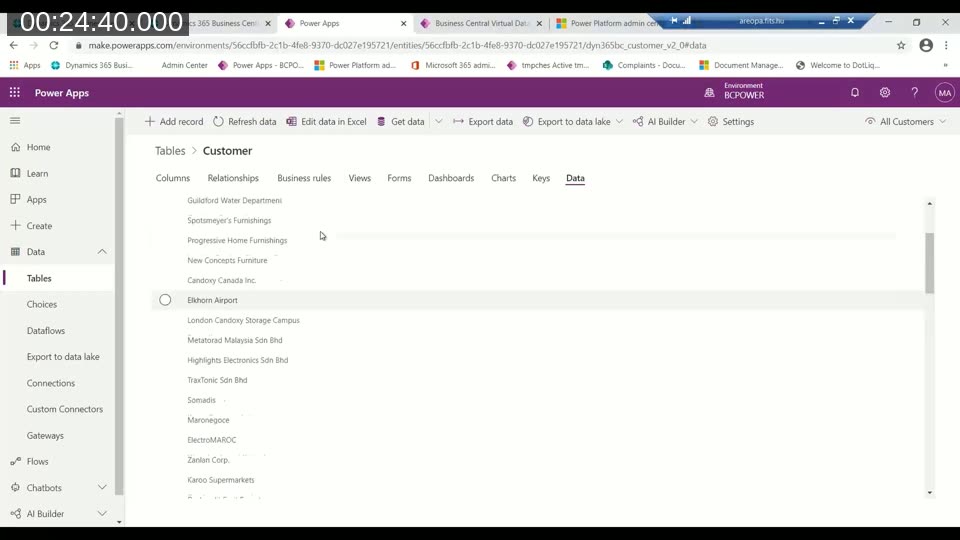This screenshot has width=960, height=540.
Task: Open the settings gear in header
Action: coord(885,92)
